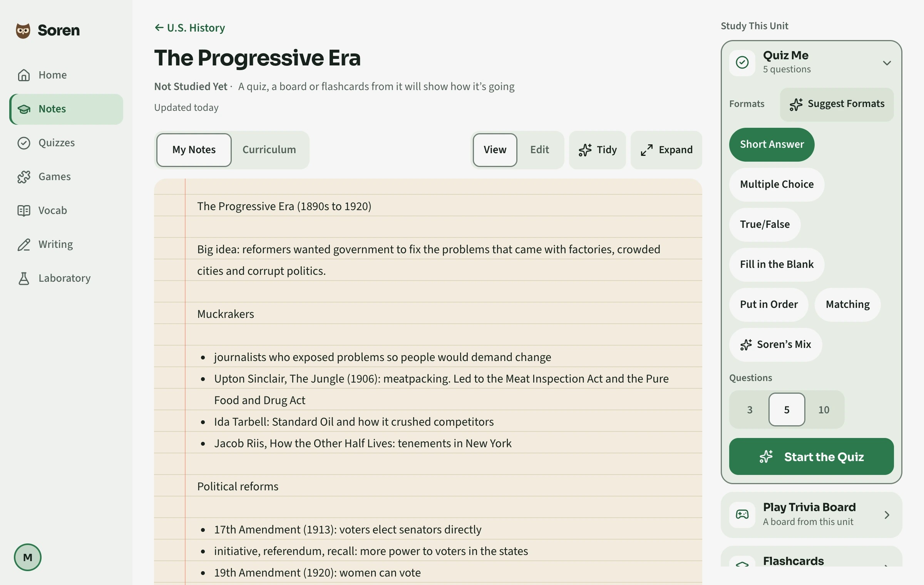
Task: Open Home from the sidebar
Action: (x=66, y=75)
